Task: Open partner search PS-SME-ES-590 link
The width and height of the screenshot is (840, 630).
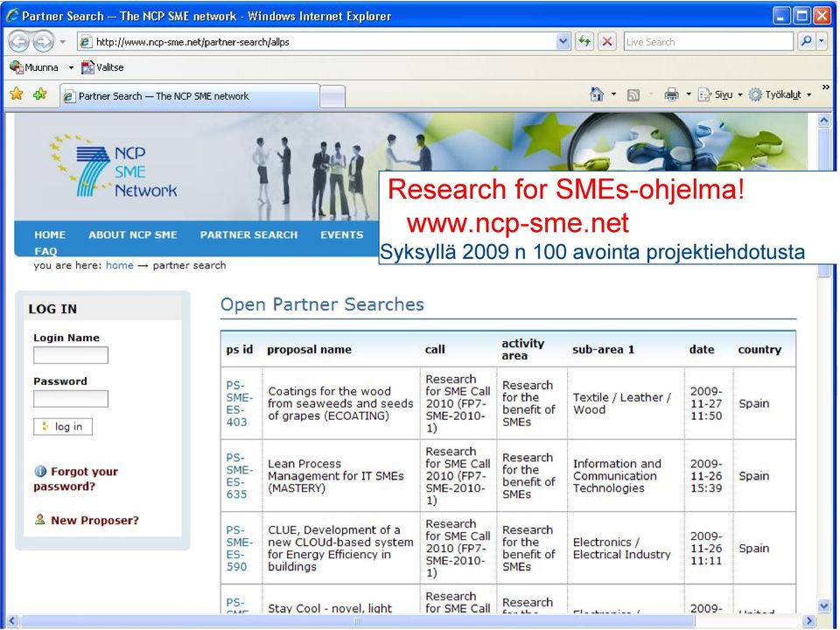Action: pos(239,548)
